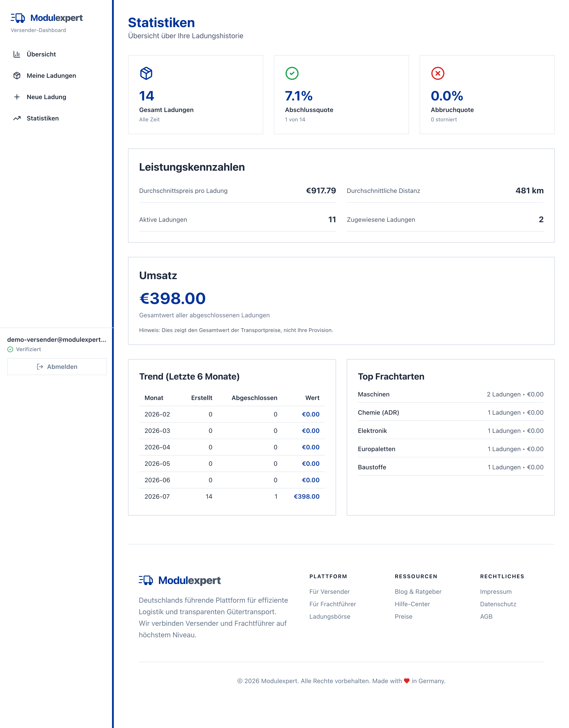Image resolution: width=569 pixels, height=728 pixels.
Task: Click the '0 storniert' caption
Action: (444, 120)
